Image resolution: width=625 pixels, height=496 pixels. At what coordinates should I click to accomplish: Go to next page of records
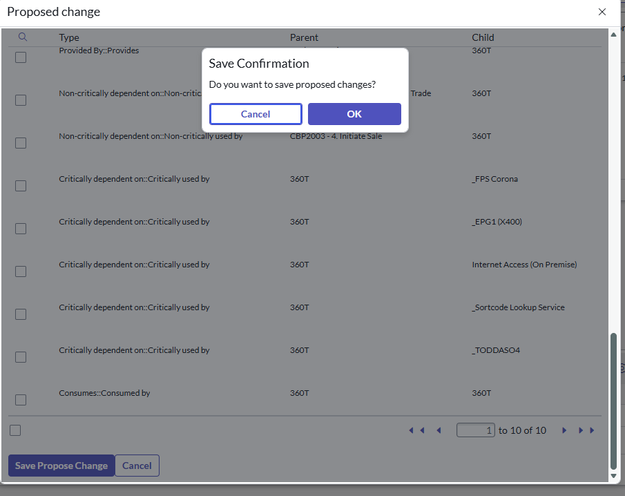[564, 430]
